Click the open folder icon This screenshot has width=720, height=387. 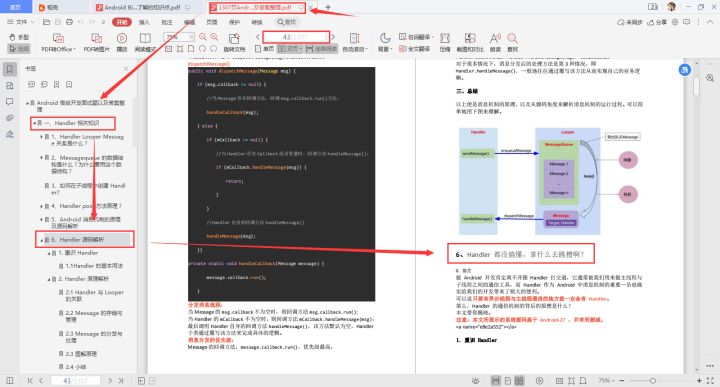click(46, 22)
